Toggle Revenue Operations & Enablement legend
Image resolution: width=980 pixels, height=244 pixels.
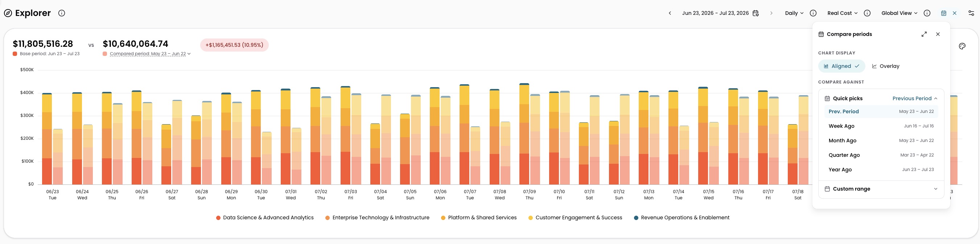click(x=682, y=218)
